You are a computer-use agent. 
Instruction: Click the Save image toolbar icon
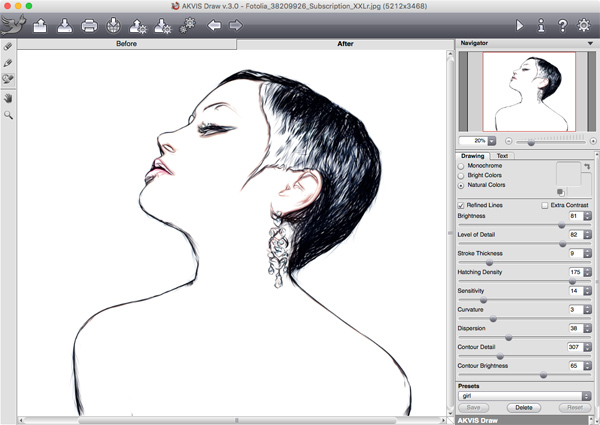[x=65, y=25]
